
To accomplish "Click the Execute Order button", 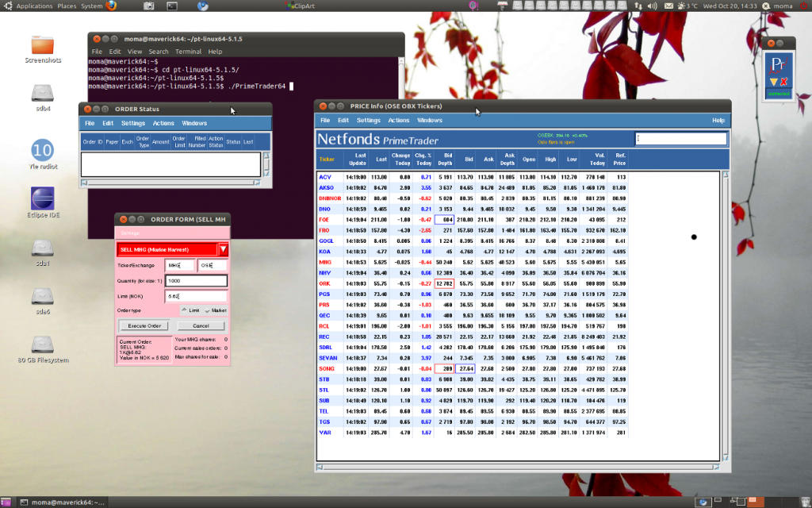I will (144, 325).
